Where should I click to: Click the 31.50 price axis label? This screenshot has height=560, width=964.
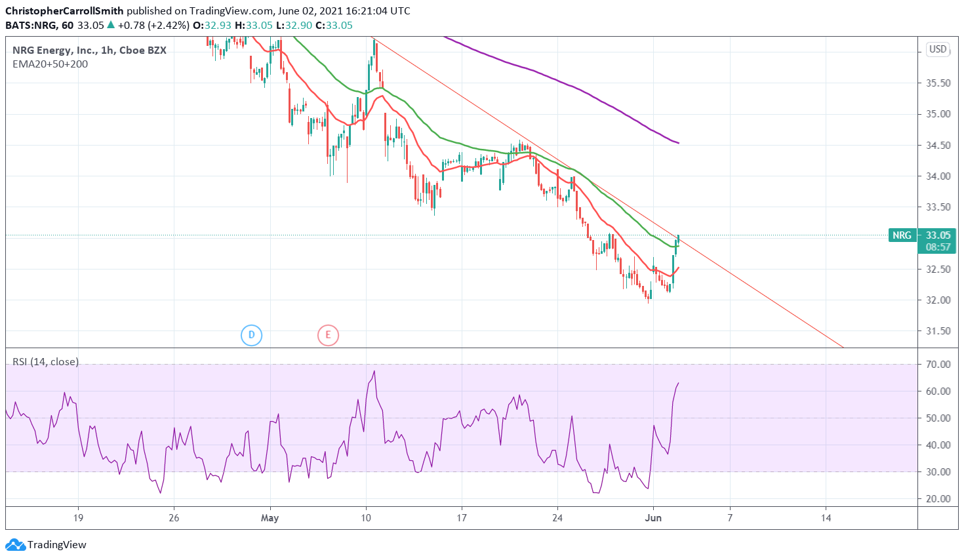[x=938, y=331]
